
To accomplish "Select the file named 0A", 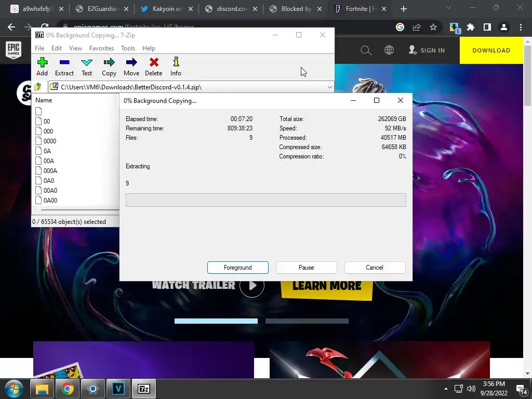I will (x=43, y=151).
